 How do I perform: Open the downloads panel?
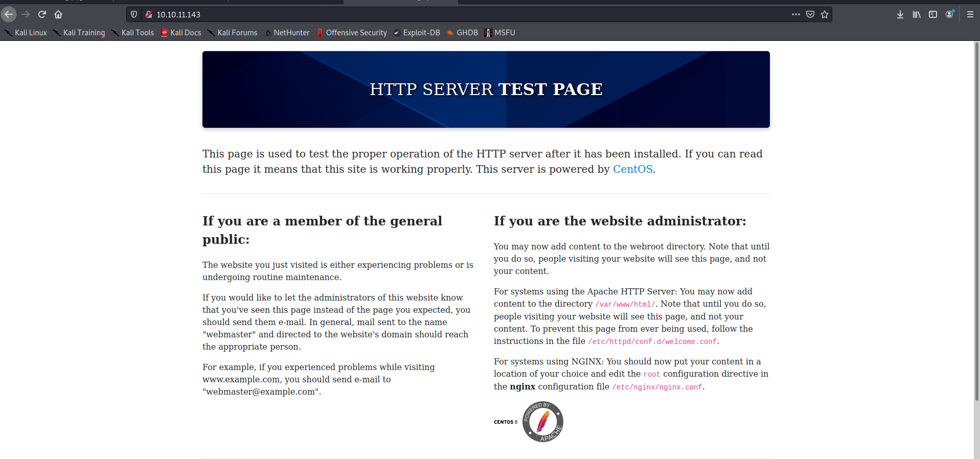900,14
